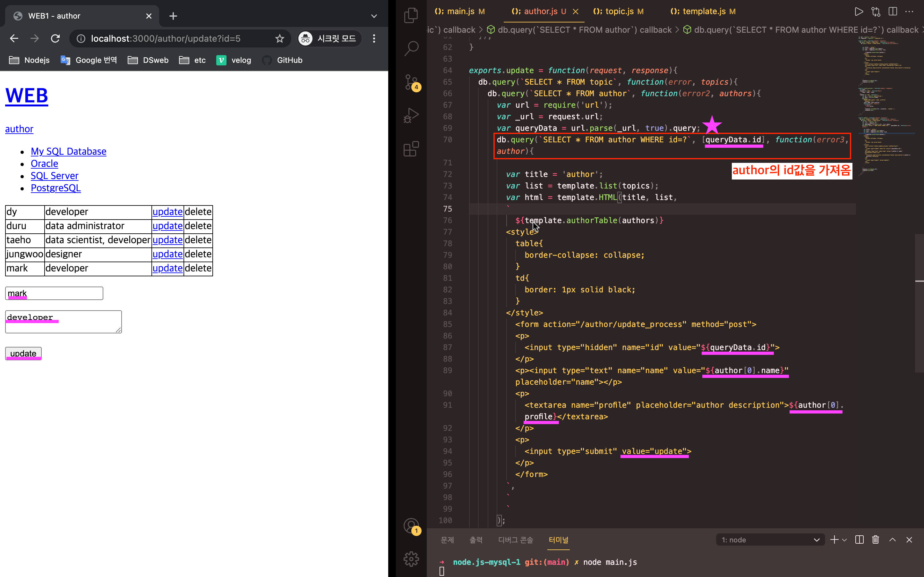
Task: Click the update link in taeho row
Action: pyautogui.click(x=167, y=240)
